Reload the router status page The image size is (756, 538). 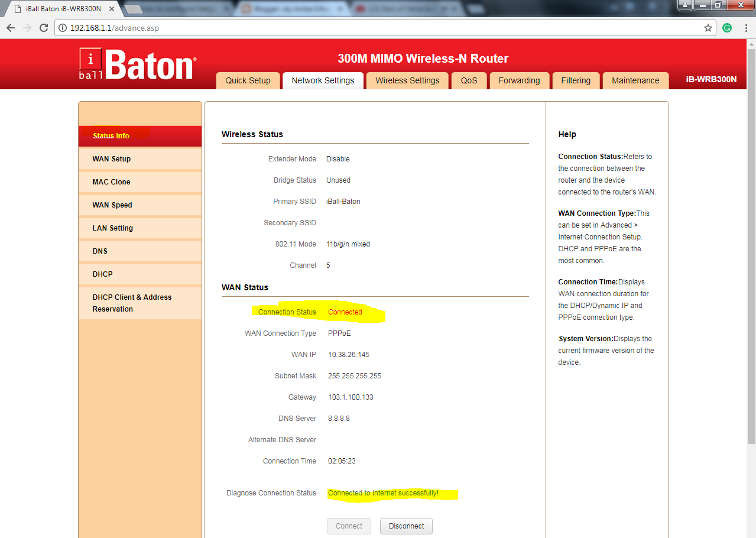coord(44,27)
